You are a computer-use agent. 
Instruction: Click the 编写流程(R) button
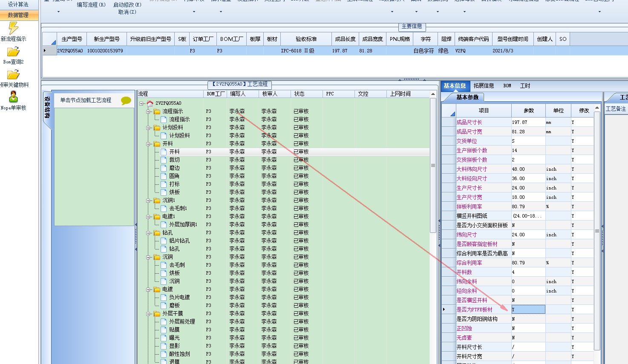(91, 5)
